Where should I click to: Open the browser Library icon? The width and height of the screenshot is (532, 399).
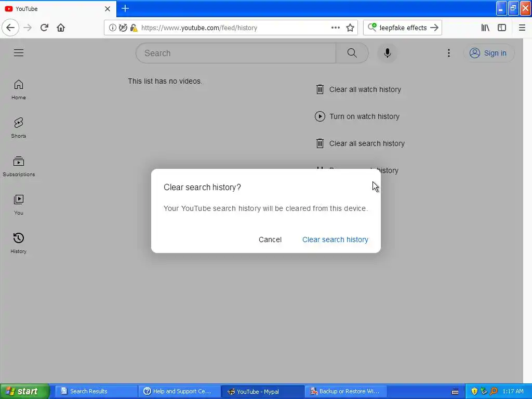pos(485,28)
